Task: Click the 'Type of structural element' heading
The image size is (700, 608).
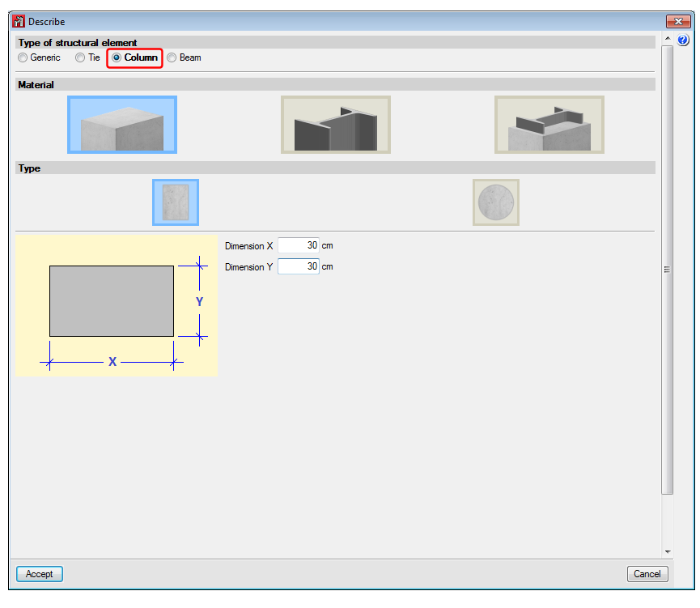Action: (x=77, y=43)
